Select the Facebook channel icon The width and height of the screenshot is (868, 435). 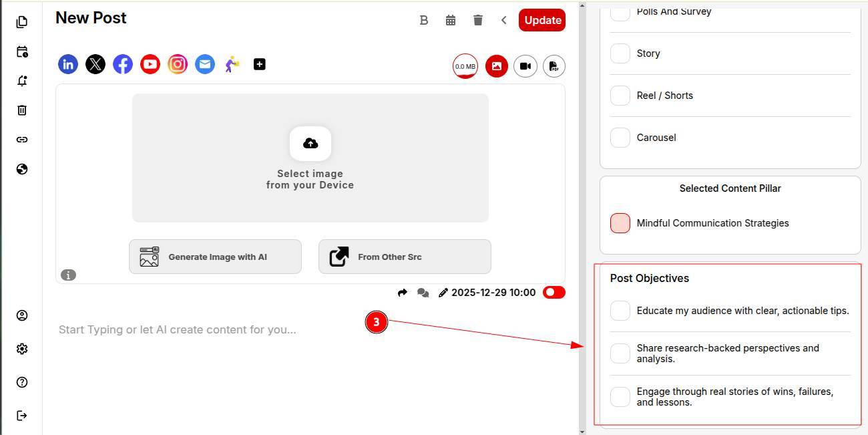click(x=123, y=64)
